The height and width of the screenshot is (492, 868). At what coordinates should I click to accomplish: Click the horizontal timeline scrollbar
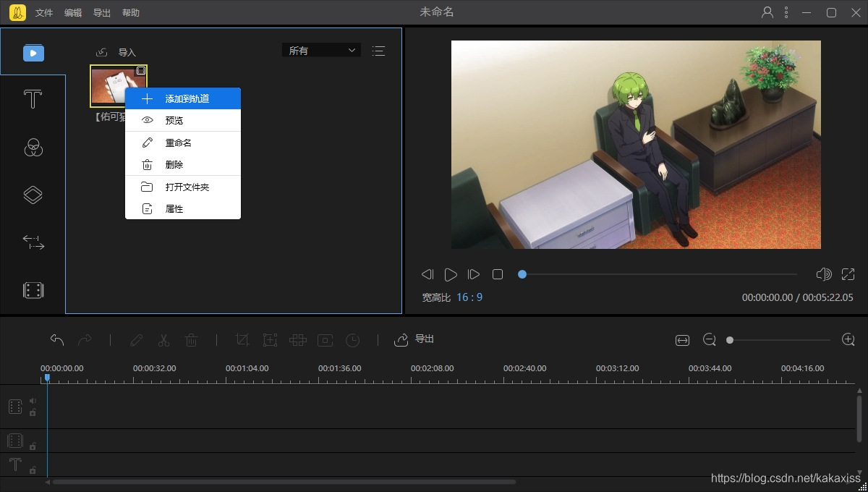click(x=284, y=482)
